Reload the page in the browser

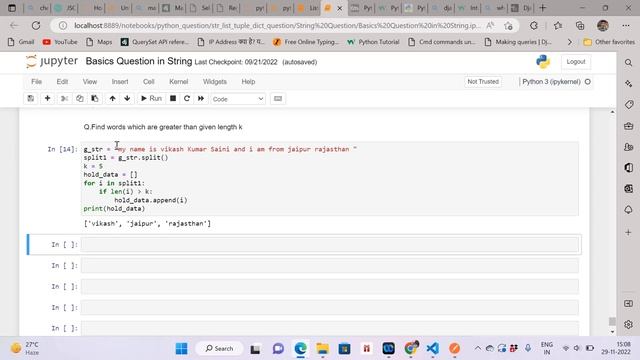click(36, 25)
